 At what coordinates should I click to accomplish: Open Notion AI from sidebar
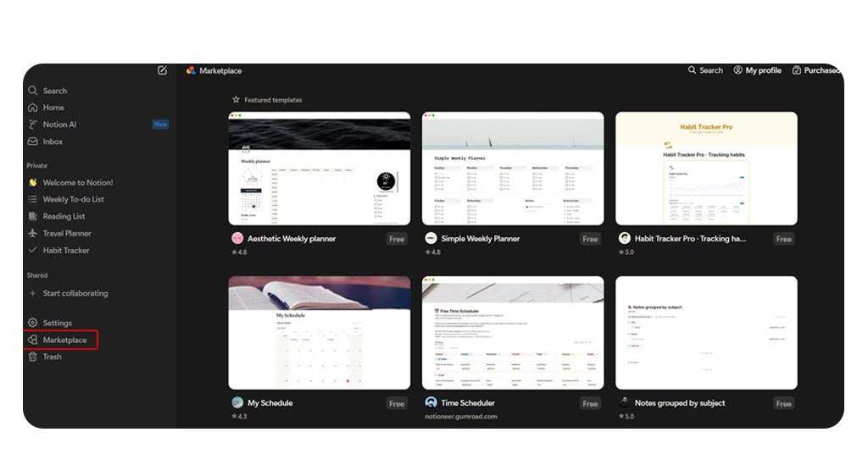(x=59, y=125)
